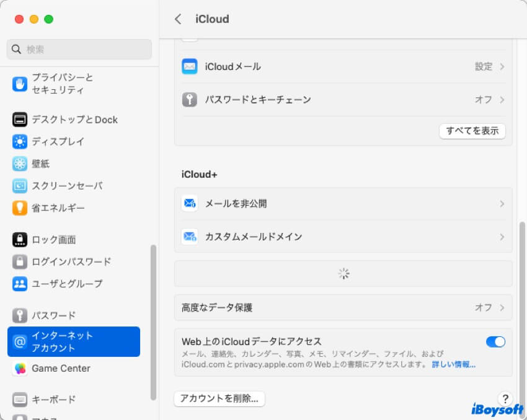Select ユーザとグループ text in sidebar

coord(67,284)
